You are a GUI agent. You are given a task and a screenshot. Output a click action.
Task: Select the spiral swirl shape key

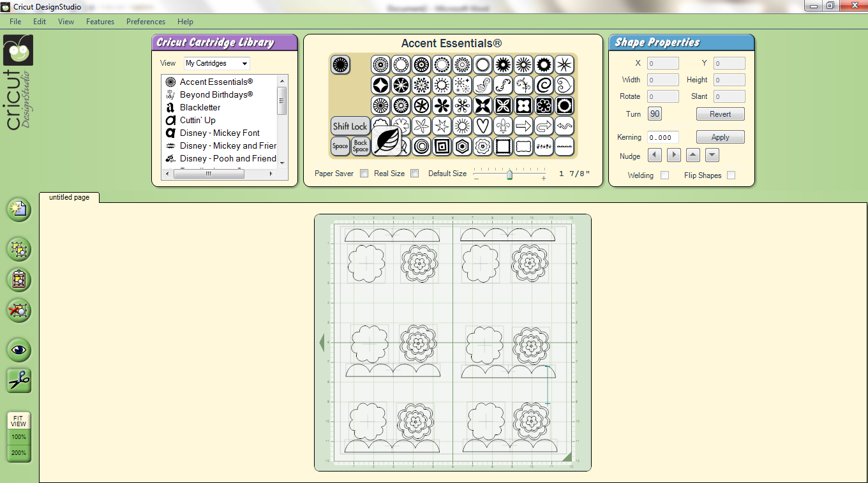[544, 85]
